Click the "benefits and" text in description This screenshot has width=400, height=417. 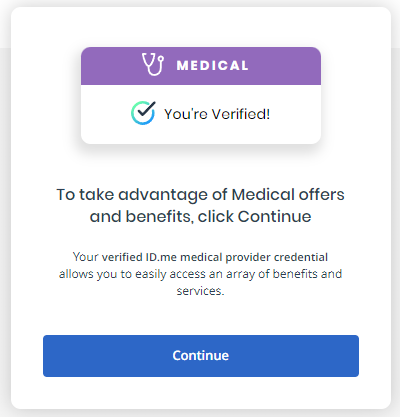click(307, 274)
